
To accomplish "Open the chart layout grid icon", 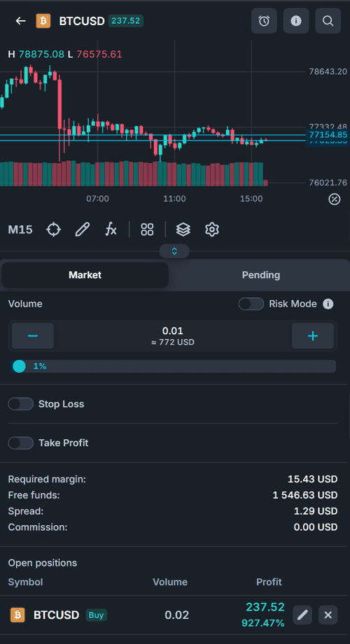I will [147, 229].
